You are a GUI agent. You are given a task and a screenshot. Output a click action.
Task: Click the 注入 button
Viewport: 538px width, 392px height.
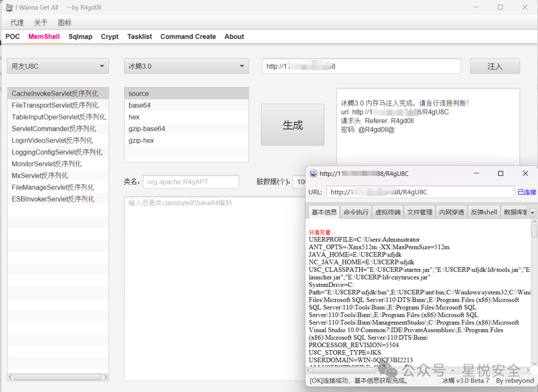[495, 66]
